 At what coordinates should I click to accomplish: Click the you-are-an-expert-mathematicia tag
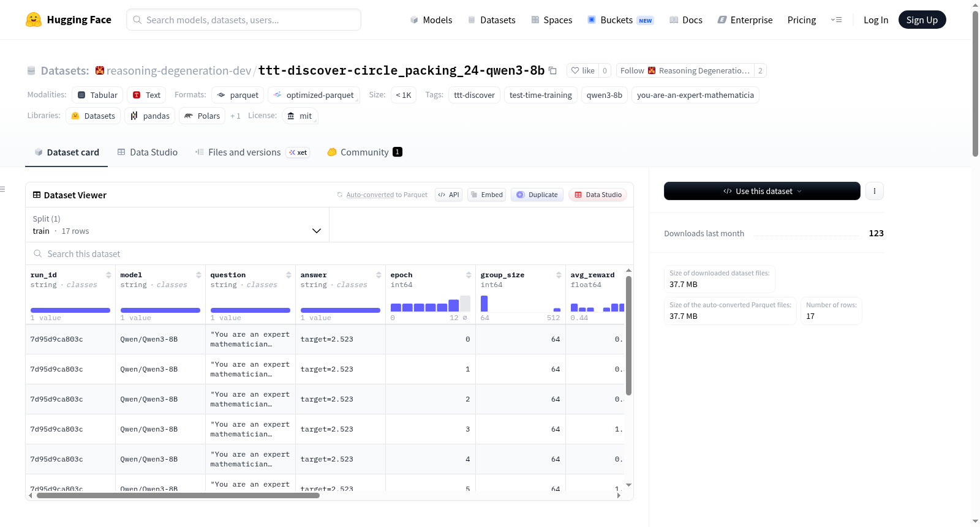pos(695,95)
